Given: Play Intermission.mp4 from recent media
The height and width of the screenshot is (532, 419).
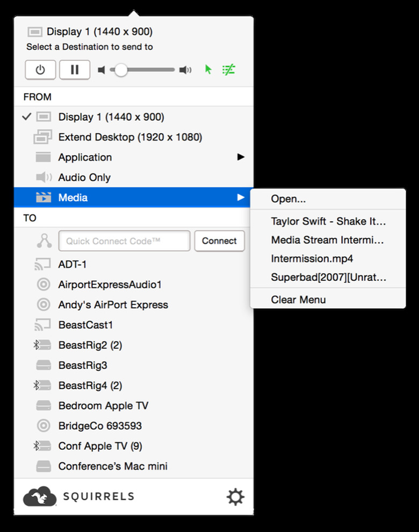Looking at the screenshot, I should pyautogui.click(x=312, y=259).
